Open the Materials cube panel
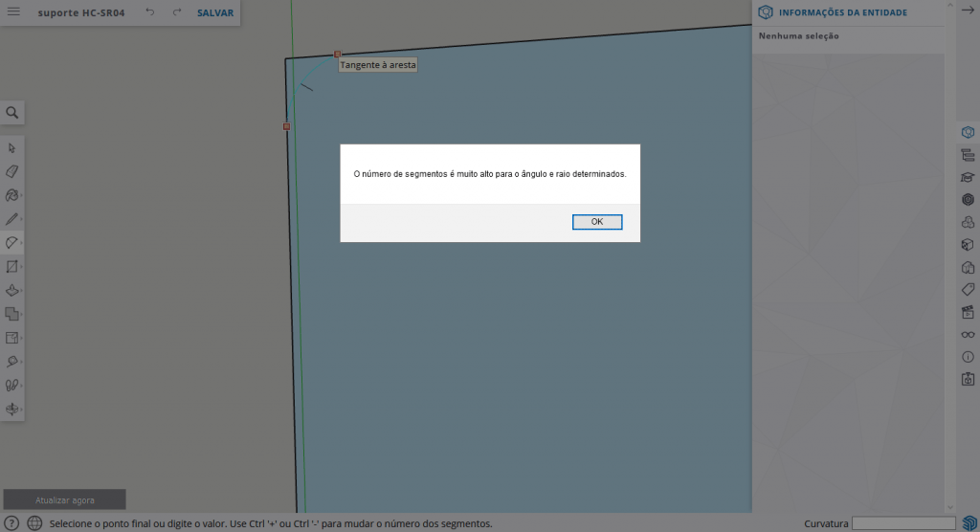Viewport: 980px width, 532px height. (968, 245)
